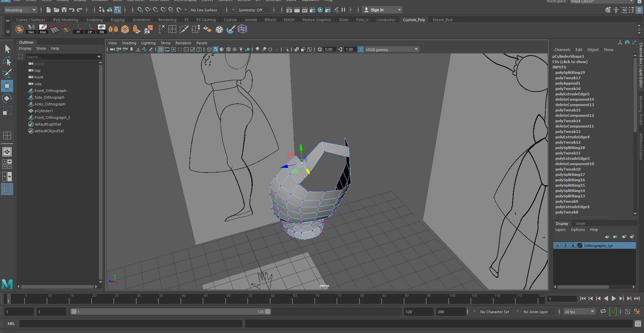The image size is (644, 333).
Task: Click the layer color swatch of Orthographs_Lyr
Action: pyautogui.click(x=580, y=246)
